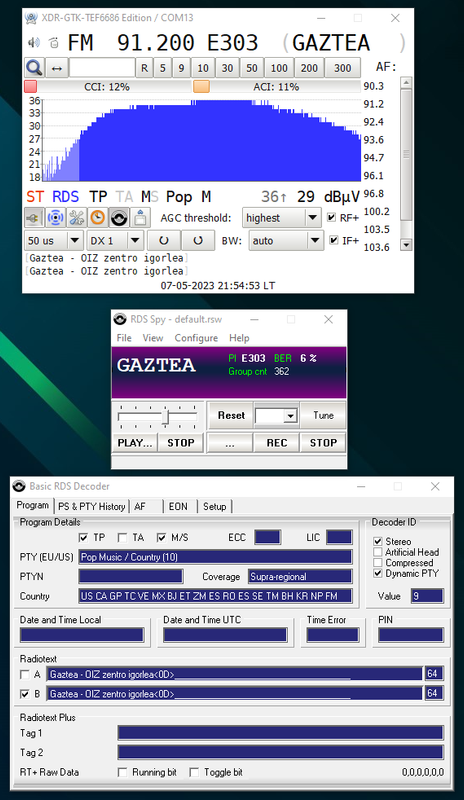Click the ST stereo indicator
The width and height of the screenshot is (464, 800).
click(35, 197)
